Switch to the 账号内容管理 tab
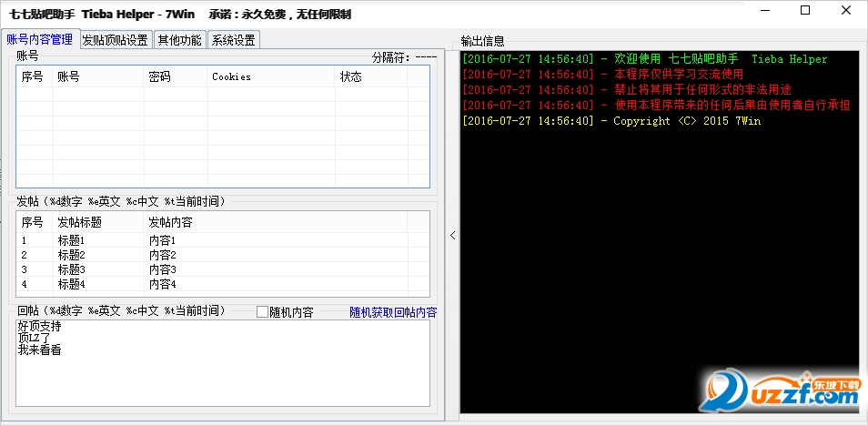The image size is (868, 426). pos(40,39)
